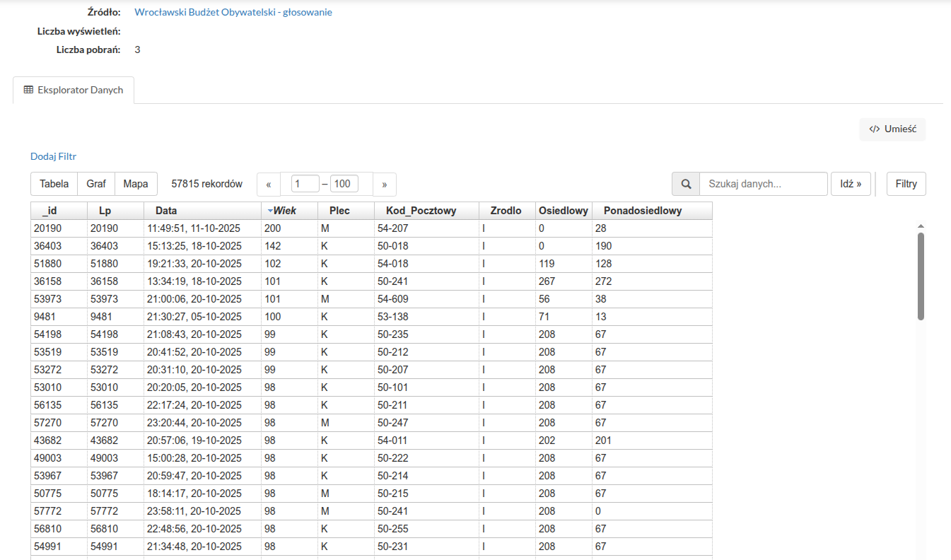Open the Eksplorator Danych tab
This screenshot has width=951, height=560.
74,91
